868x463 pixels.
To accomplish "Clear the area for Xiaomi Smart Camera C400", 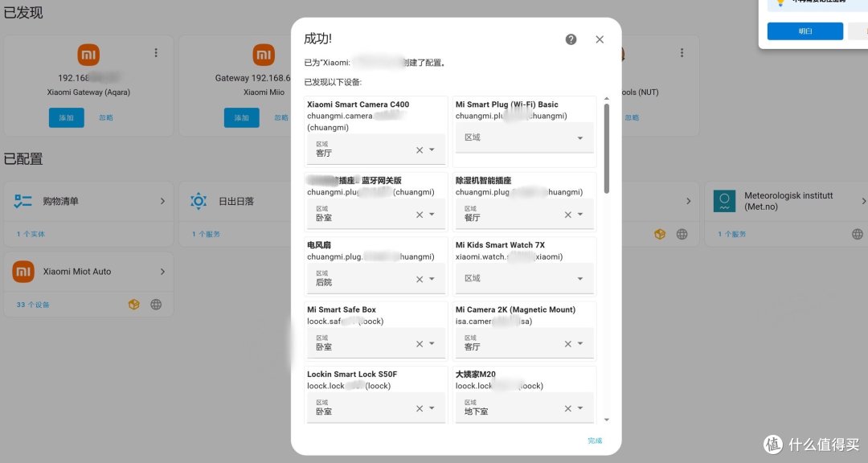I will [x=420, y=150].
